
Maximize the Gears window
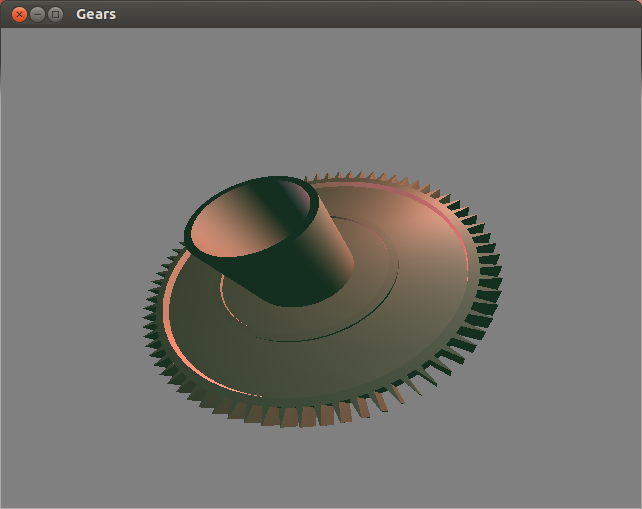56,14
